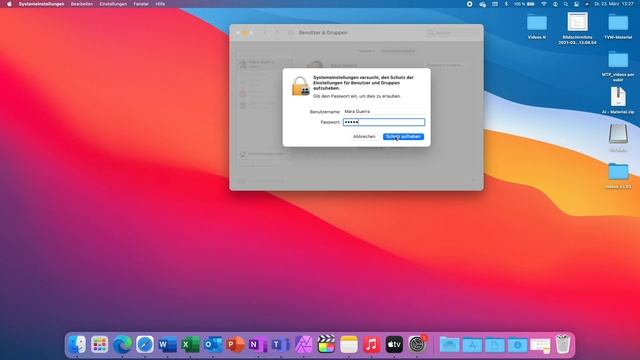640x360 pixels.
Task: Open System Preferences icon in the dock
Action: pos(417,344)
